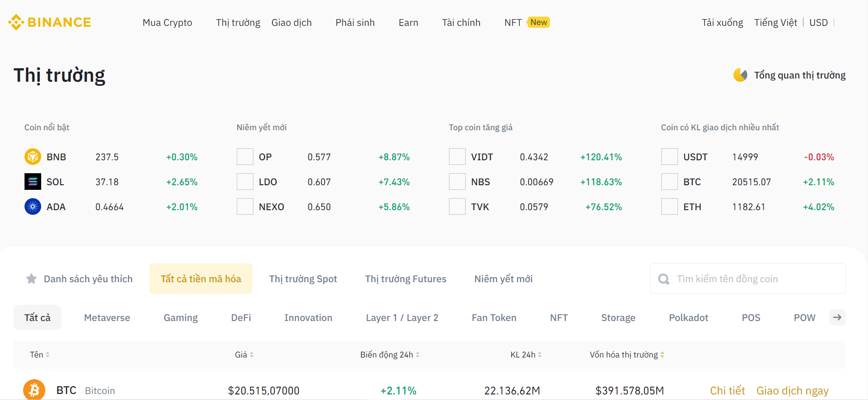Sort table by Tên column
The width and height of the screenshot is (868, 400).
[x=40, y=355]
